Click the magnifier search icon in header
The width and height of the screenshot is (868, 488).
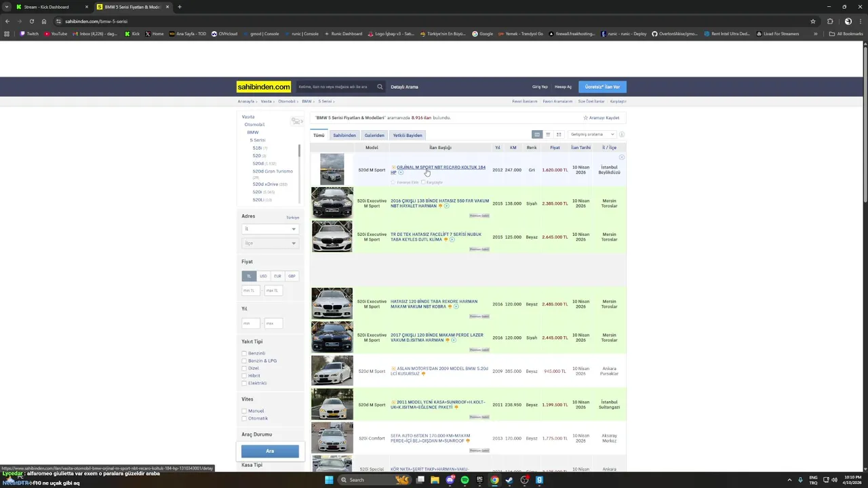tap(380, 87)
